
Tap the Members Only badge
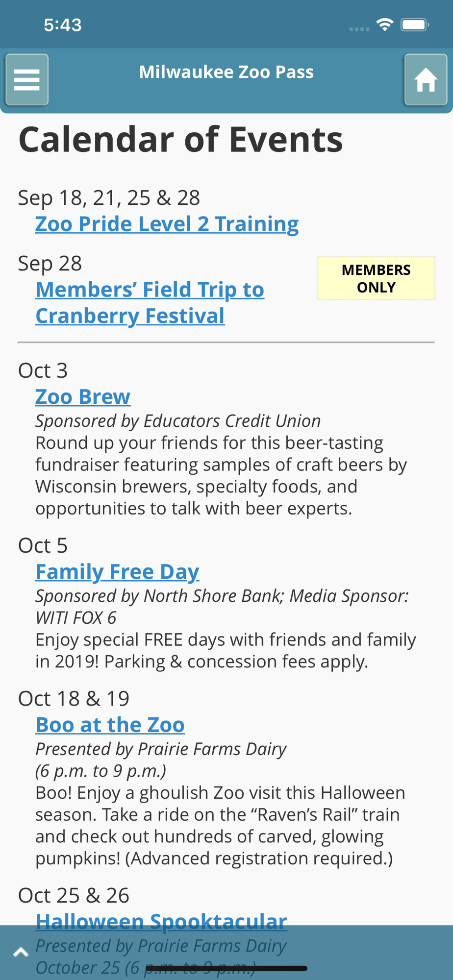click(x=376, y=278)
